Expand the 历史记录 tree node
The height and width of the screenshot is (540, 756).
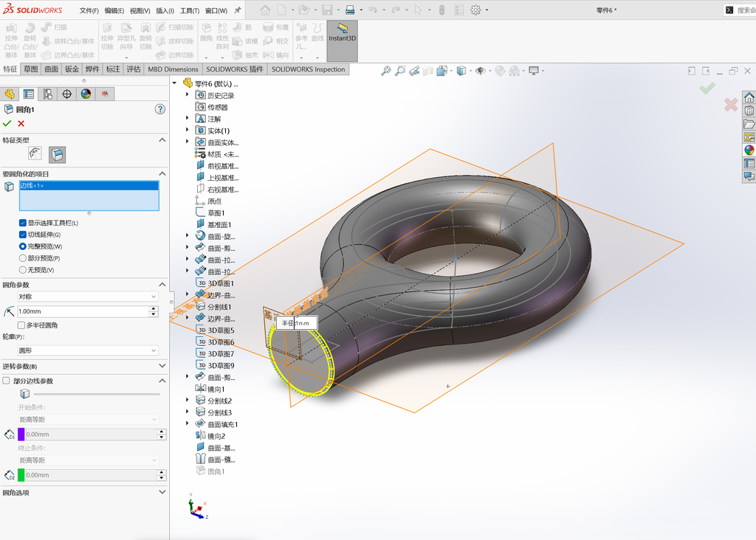pyautogui.click(x=188, y=95)
